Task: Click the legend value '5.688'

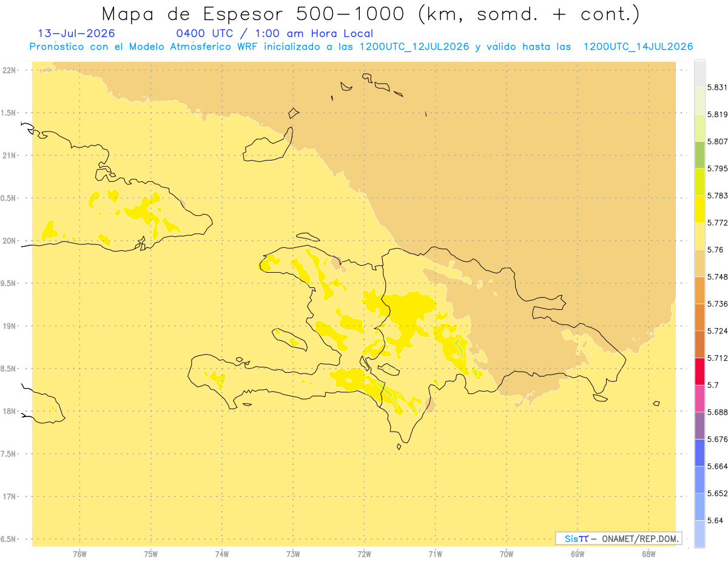Action: click(718, 412)
